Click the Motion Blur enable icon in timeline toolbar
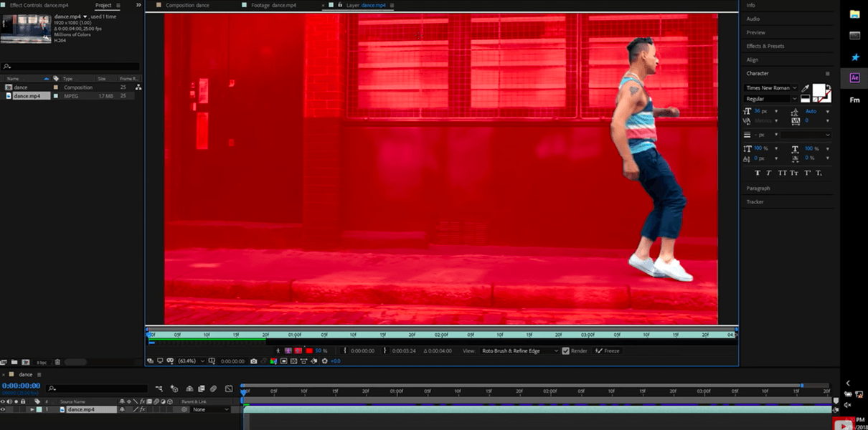Image resolution: width=868 pixels, height=430 pixels. pyautogui.click(x=213, y=388)
